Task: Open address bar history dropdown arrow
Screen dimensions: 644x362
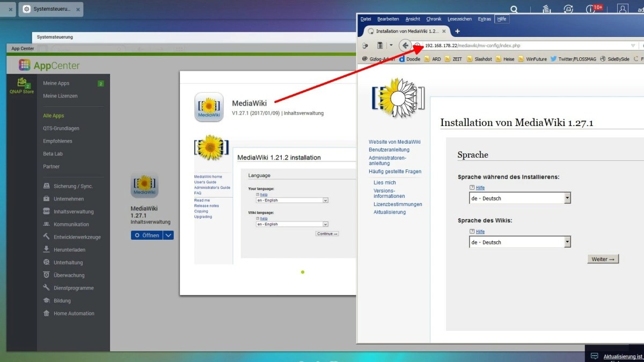Action: [x=633, y=46]
